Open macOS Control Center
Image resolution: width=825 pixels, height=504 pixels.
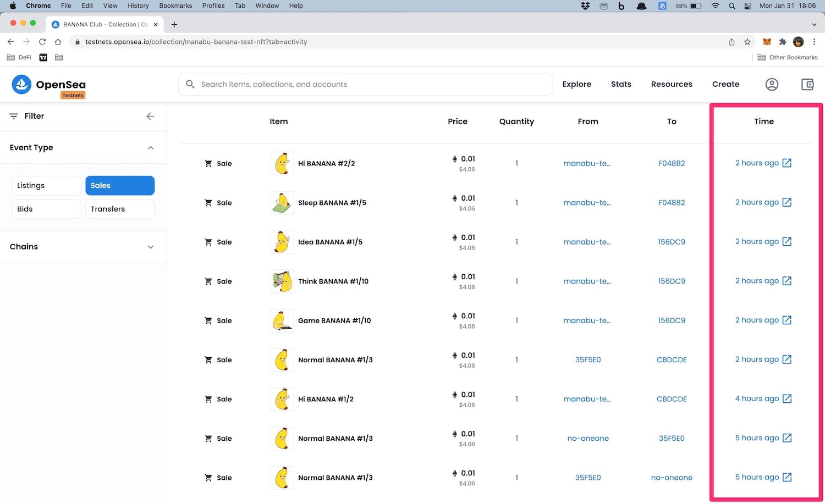748,5
